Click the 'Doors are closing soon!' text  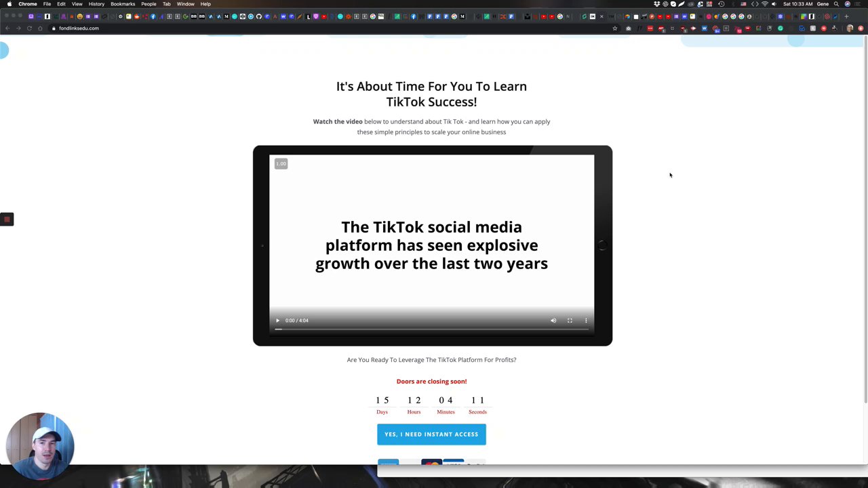pyautogui.click(x=431, y=382)
